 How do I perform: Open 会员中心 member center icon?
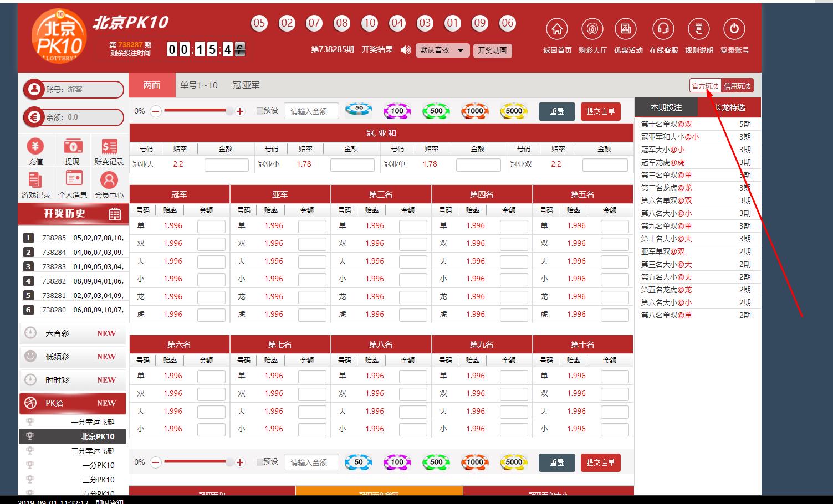coord(109,180)
